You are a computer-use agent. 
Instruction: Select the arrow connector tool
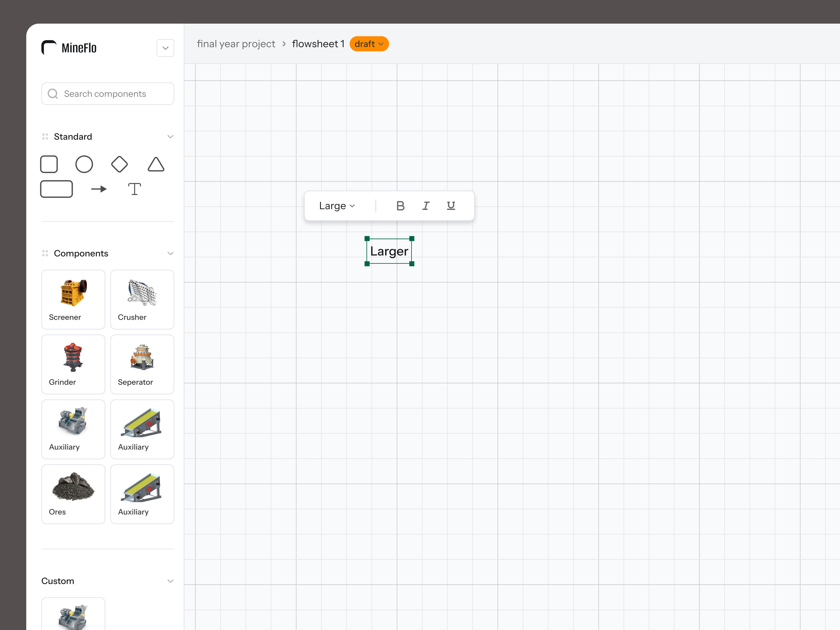pyautogui.click(x=99, y=189)
